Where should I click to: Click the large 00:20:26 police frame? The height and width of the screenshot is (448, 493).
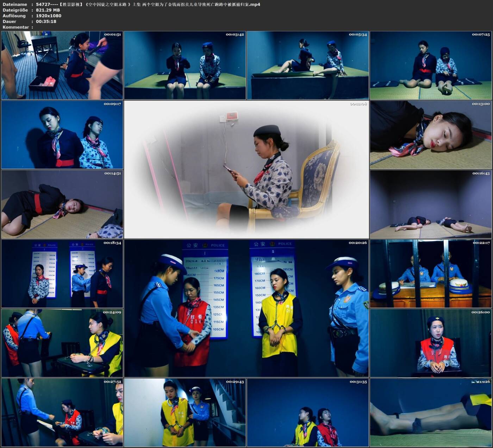click(246, 308)
